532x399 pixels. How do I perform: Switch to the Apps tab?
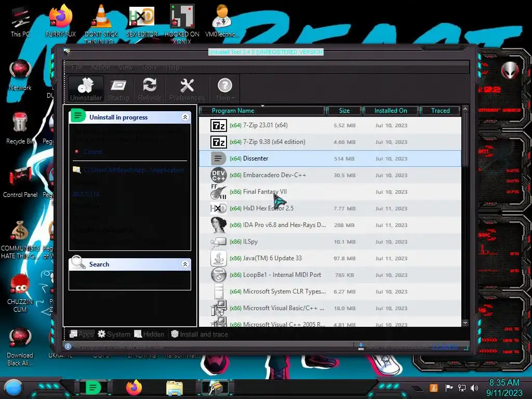click(x=82, y=334)
